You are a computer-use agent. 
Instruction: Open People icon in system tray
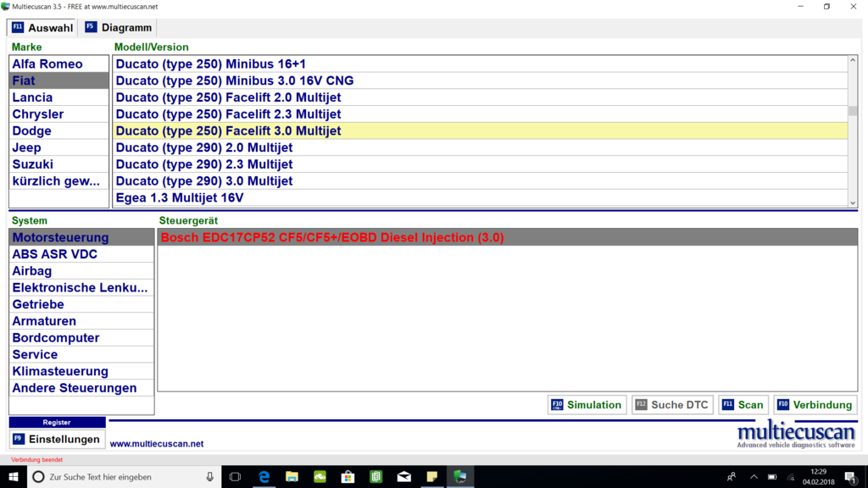(x=732, y=476)
